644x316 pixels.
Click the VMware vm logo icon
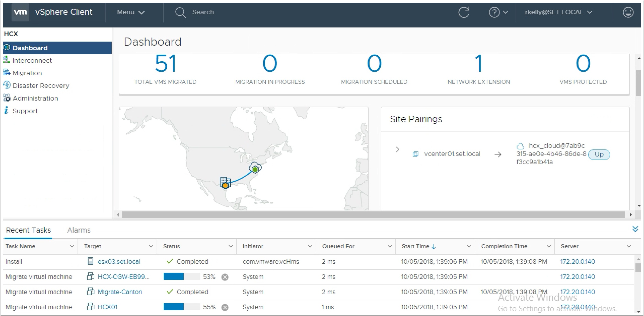point(20,12)
